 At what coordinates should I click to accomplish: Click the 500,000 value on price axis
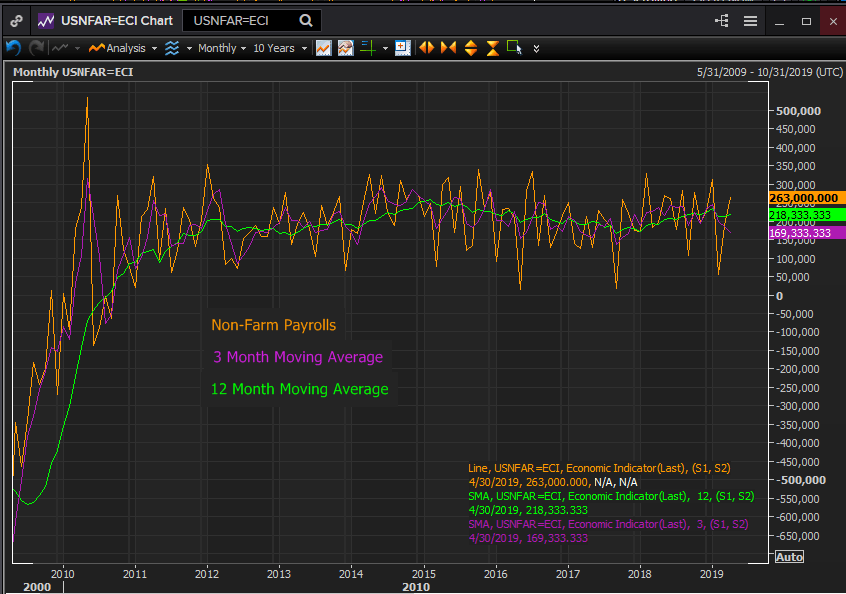[798, 111]
